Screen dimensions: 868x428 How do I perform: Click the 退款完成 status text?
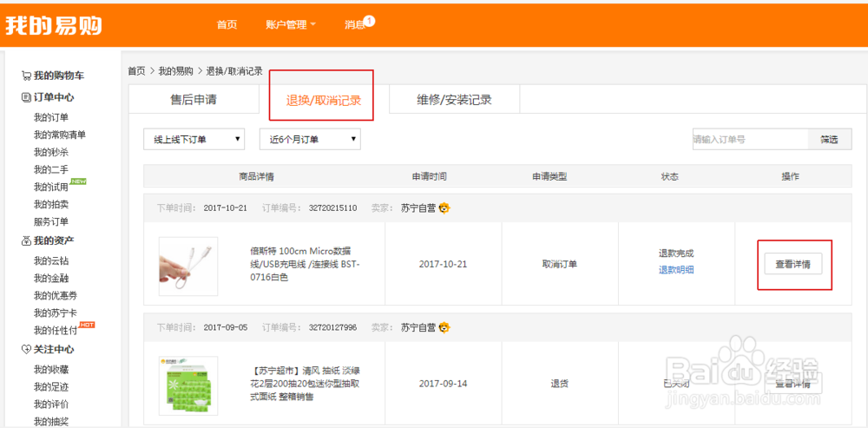click(676, 254)
